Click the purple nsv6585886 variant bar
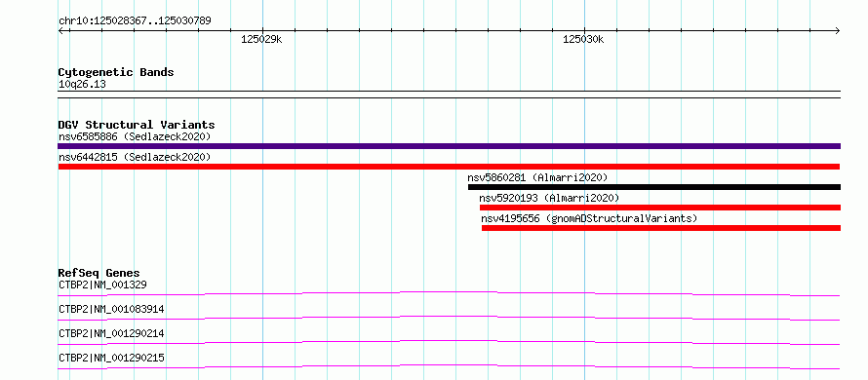 point(449,146)
